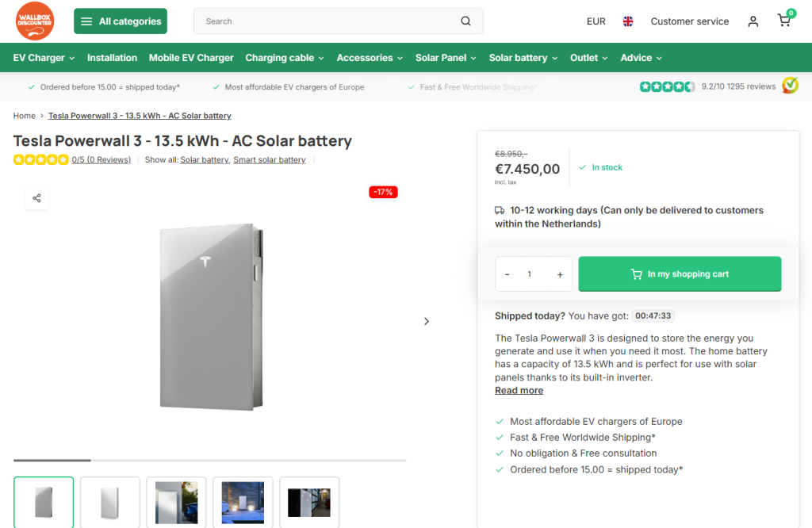
Task: Open the All categories menu
Action: point(121,21)
